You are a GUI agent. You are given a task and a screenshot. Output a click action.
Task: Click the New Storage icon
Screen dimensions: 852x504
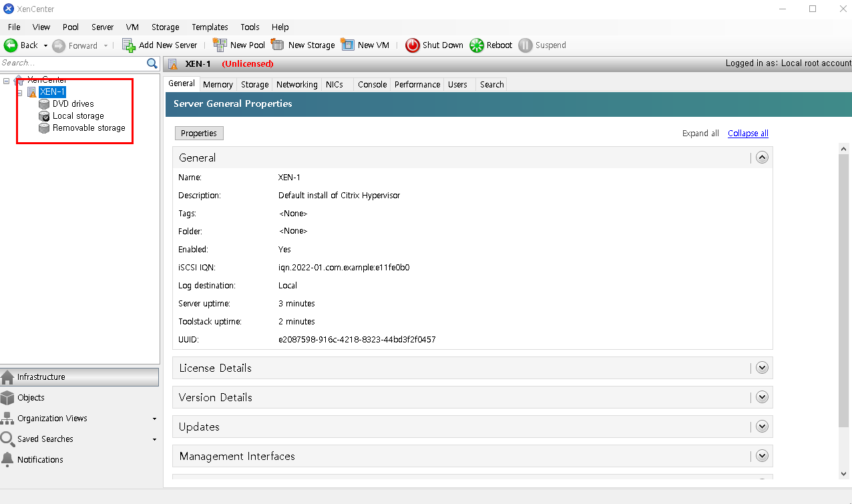click(278, 45)
